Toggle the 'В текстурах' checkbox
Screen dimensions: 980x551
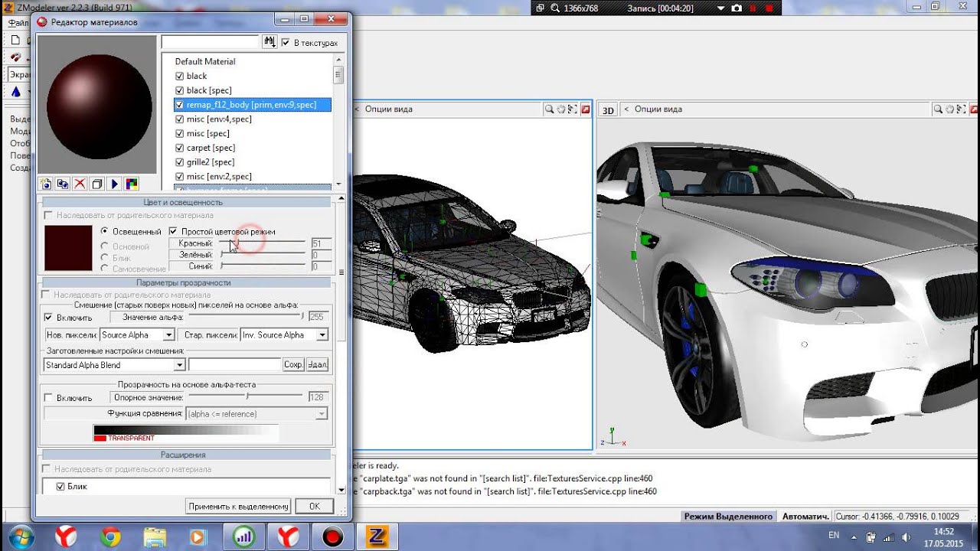tap(286, 43)
